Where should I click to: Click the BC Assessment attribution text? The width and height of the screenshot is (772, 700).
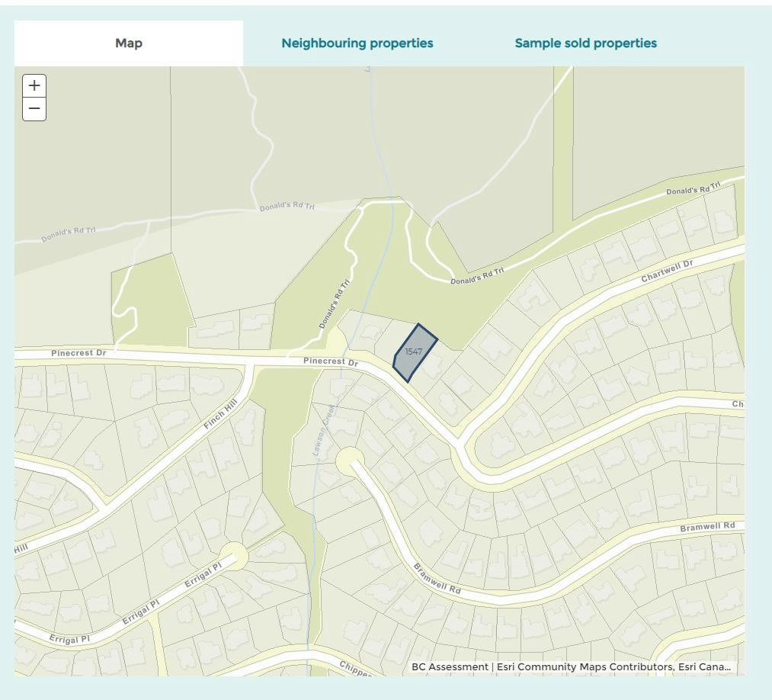450,666
